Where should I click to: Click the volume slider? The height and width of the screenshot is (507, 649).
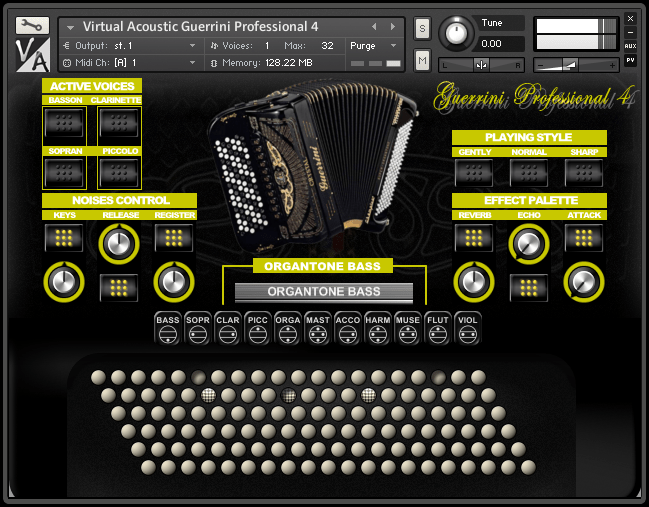(x=576, y=65)
